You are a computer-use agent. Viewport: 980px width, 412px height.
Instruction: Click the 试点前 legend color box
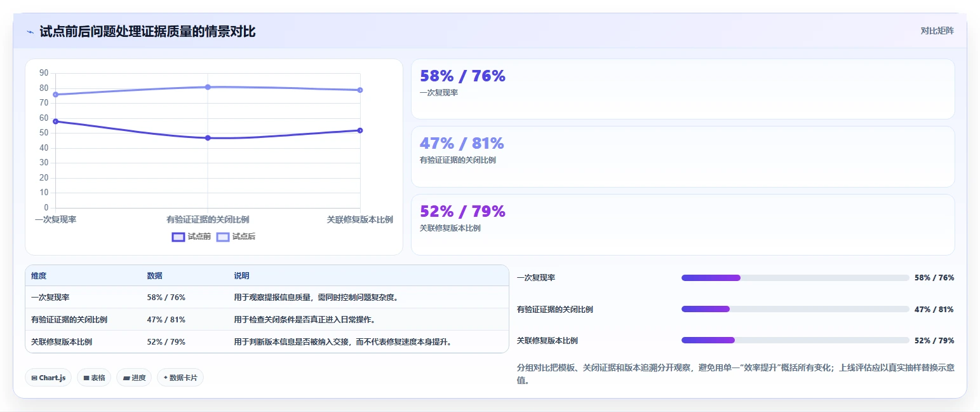[178, 237]
